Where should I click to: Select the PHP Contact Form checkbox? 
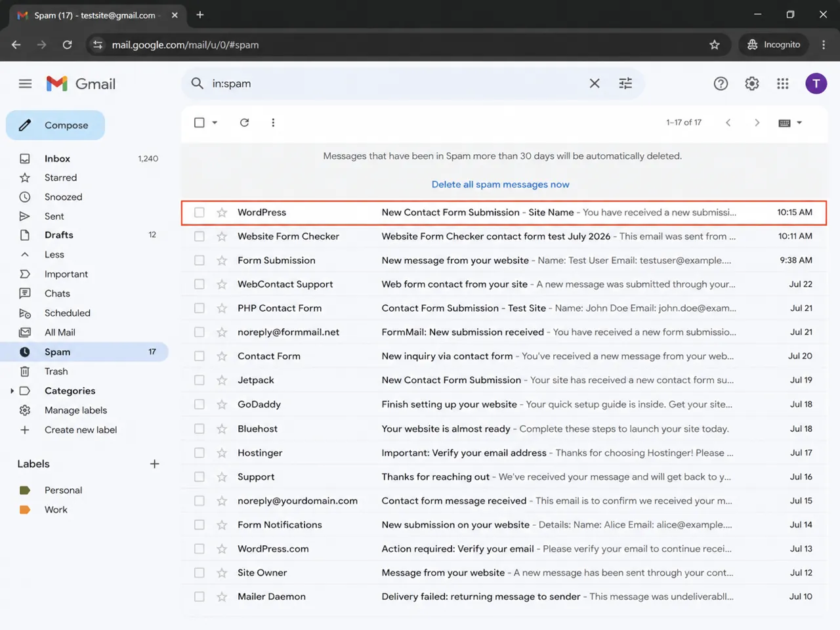click(199, 308)
